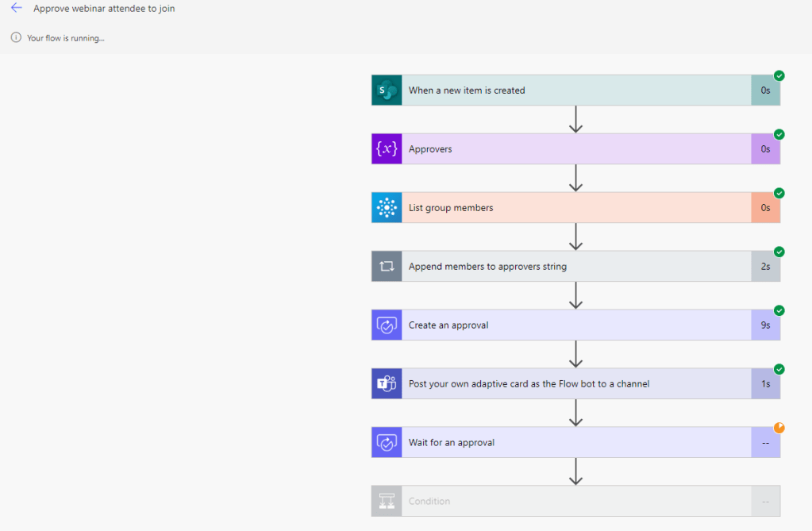Click the SharePoint icon on the trigger step
The width and height of the screenshot is (812, 531).
point(387,90)
